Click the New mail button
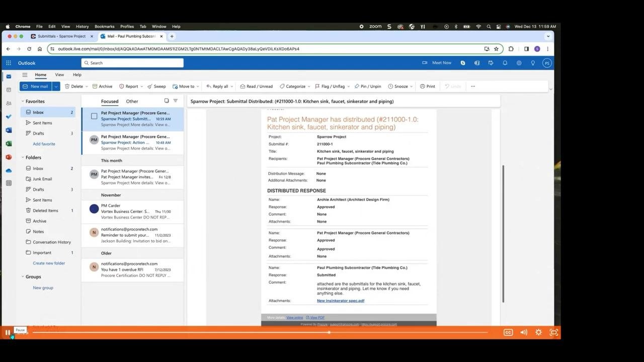Viewport: 644px width, 362px height. click(36, 86)
